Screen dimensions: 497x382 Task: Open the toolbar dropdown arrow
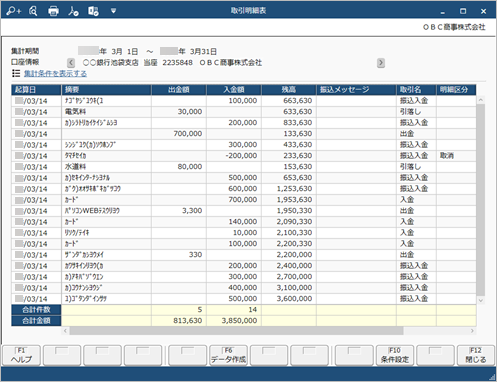coord(113,11)
